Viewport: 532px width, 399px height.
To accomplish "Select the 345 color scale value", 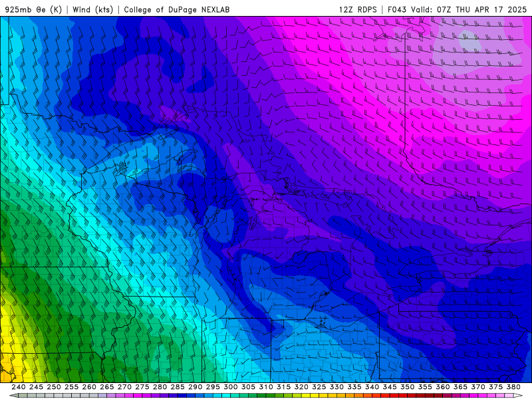I will tap(390, 387).
